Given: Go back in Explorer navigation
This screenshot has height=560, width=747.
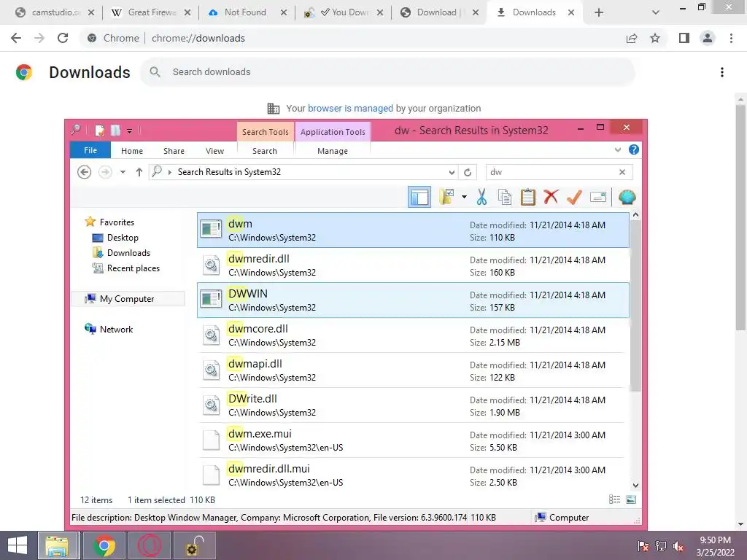Looking at the screenshot, I should tap(85, 172).
